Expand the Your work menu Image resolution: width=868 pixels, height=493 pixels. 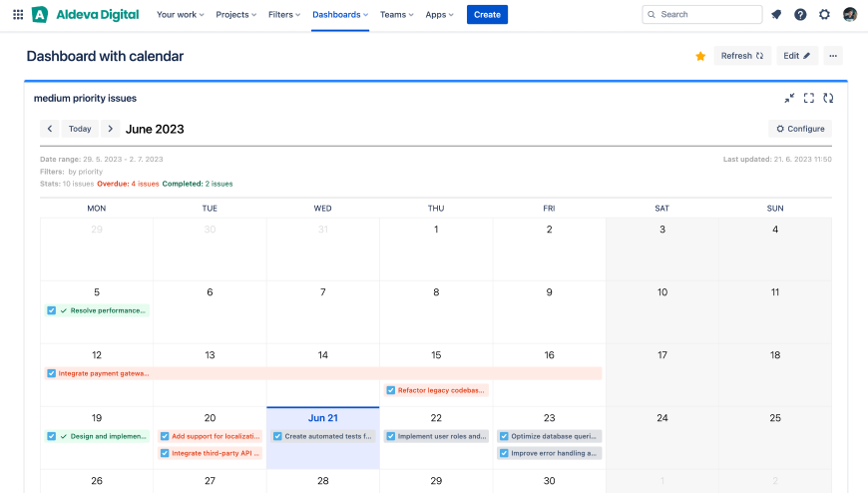pos(180,14)
